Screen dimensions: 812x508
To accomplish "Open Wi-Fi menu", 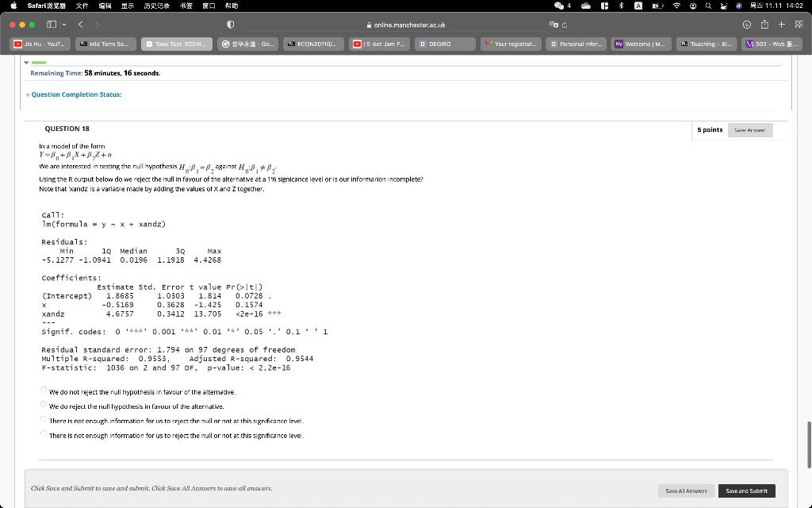I will pyautogui.click(x=676, y=6).
